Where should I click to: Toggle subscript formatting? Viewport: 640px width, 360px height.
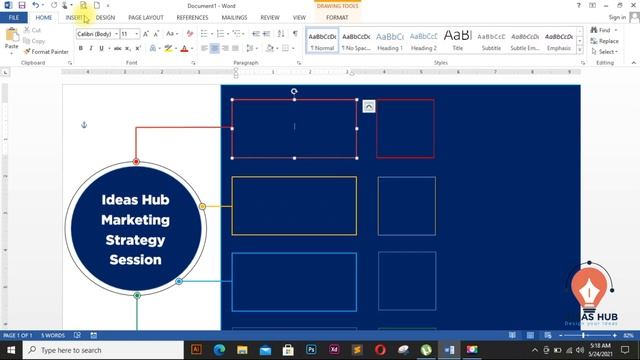(x=128, y=49)
